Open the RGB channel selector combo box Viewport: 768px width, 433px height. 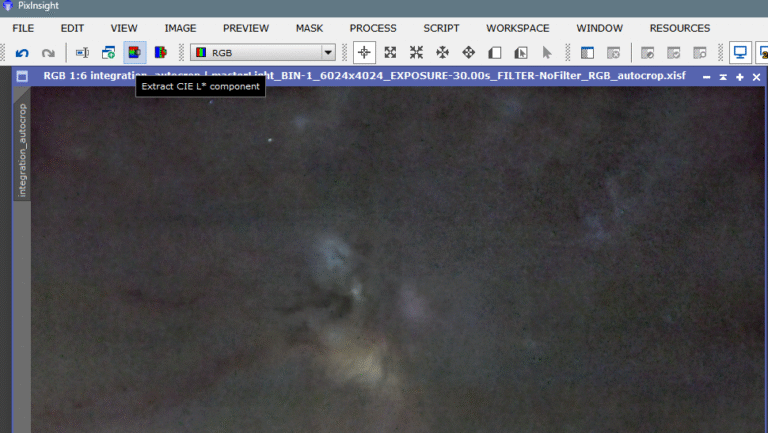[x=262, y=52]
